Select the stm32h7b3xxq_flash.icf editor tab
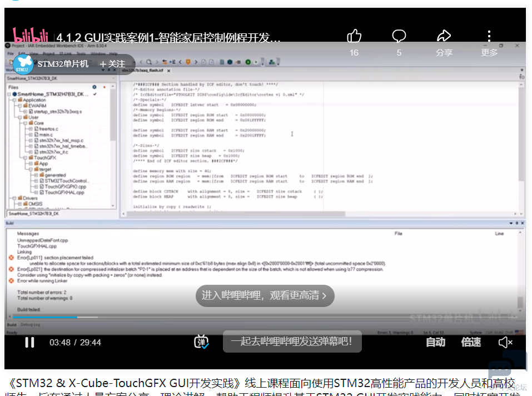The height and width of the screenshot is (396, 532). point(142,71)
